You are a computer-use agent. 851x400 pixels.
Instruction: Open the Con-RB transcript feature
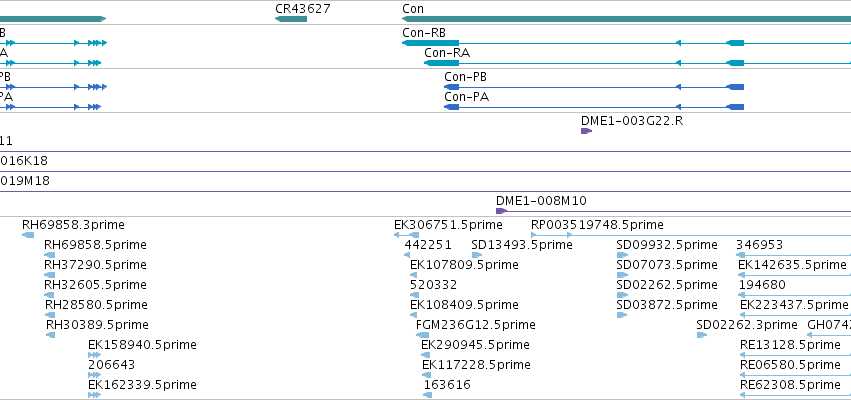pyautogui.click(x=626, y=43)
